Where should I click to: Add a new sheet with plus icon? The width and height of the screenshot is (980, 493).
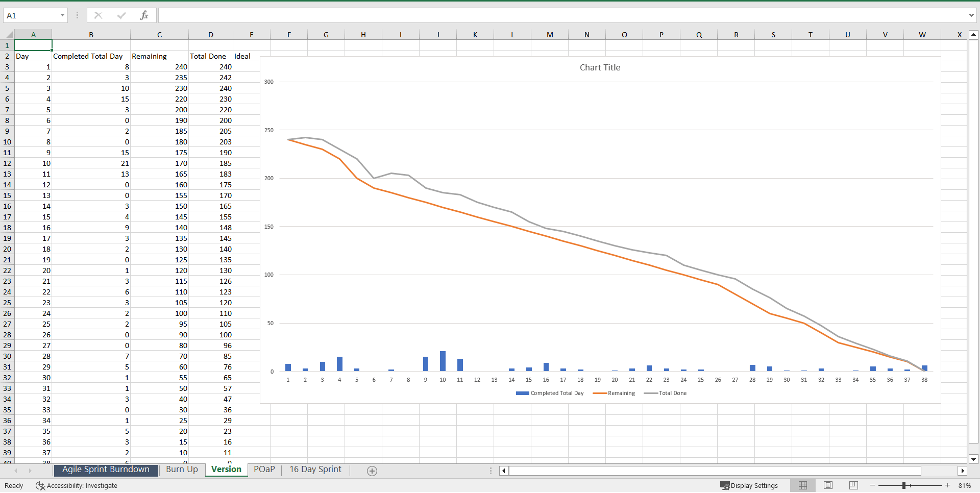click(x=372, y=471)
